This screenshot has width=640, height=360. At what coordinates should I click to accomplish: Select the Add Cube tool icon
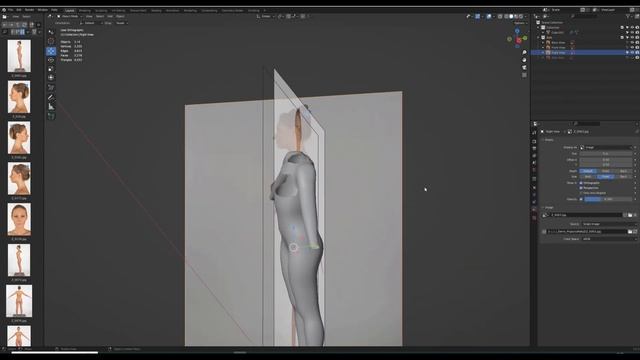click(x=51, y=116)
